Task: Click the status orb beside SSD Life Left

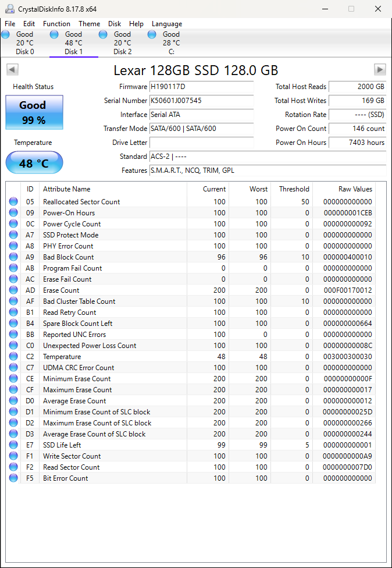Action: pyautogui.click(x=13, y=445)
